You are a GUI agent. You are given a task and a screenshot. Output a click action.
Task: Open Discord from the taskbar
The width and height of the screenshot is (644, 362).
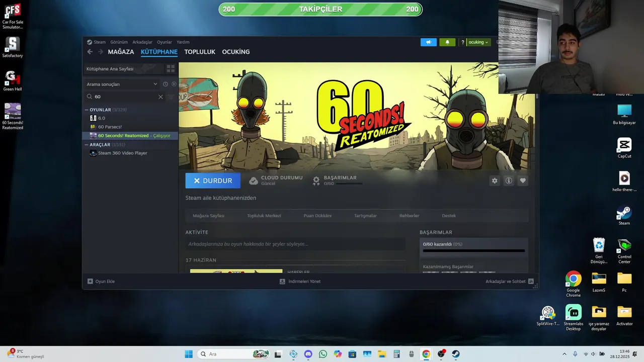(308, 354)
